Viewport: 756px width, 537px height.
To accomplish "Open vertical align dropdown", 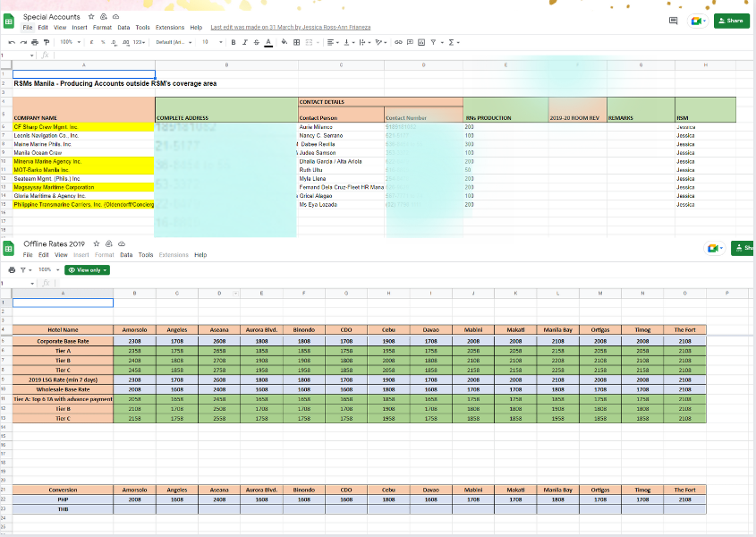I will pos(349,42).
